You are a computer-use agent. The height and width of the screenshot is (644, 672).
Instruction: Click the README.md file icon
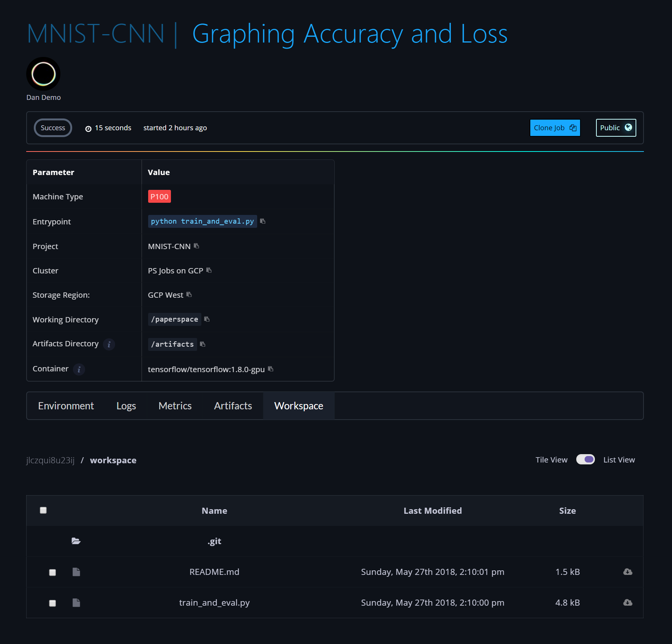(x=76, y=572)
